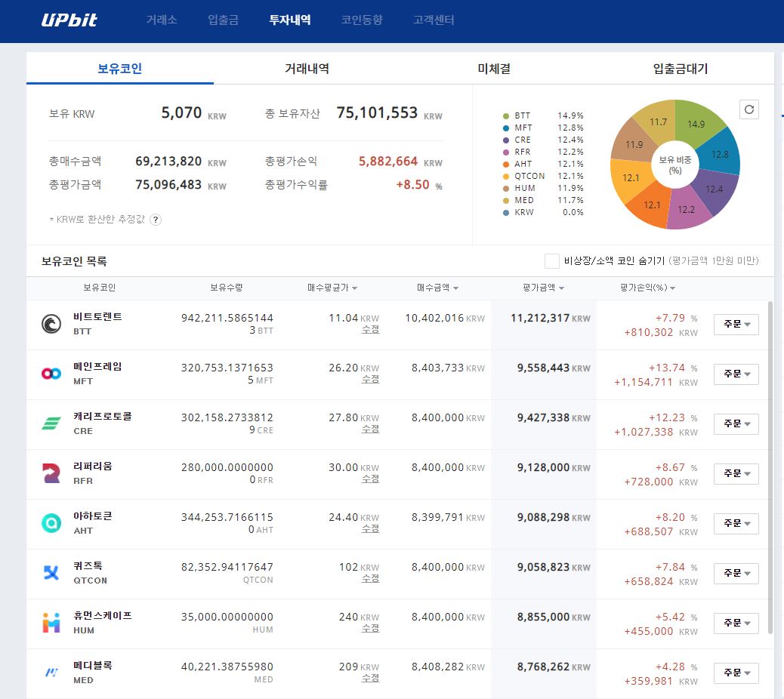
Task: Enable 비상장/소액 코인 숨기기
Action: [552, 260]
